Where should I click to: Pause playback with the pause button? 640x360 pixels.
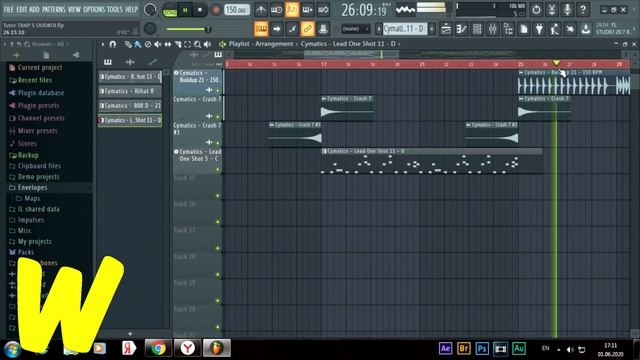185,10
